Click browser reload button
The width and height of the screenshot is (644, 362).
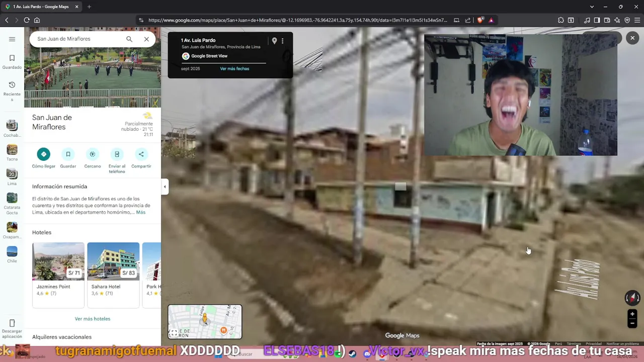[27, 20]
